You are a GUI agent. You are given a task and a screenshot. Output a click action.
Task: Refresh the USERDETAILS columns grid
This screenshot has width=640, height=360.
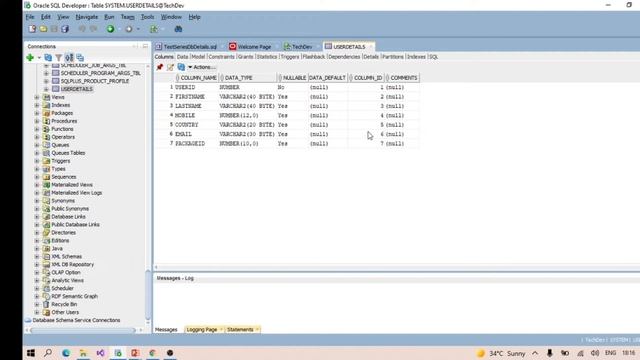pos(181,67)
